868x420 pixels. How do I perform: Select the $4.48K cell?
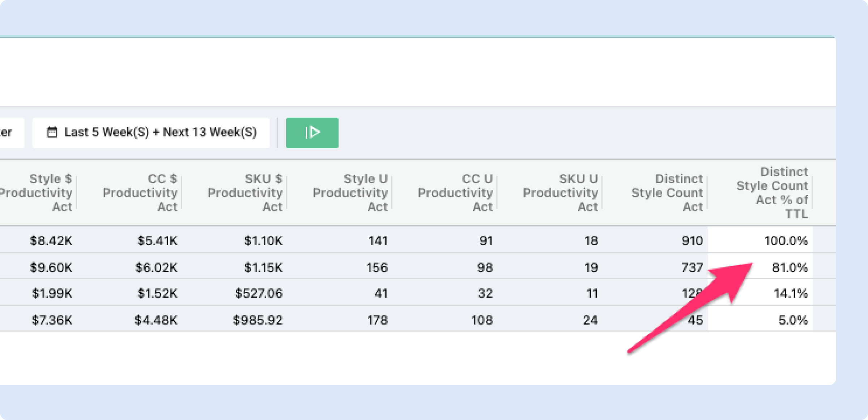[156, 320]
